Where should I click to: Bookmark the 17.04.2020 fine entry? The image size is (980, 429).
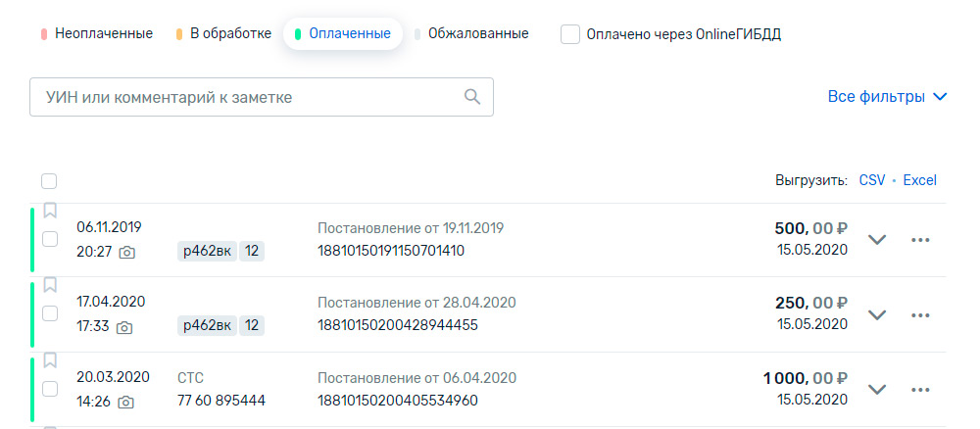tap(50, 285)
